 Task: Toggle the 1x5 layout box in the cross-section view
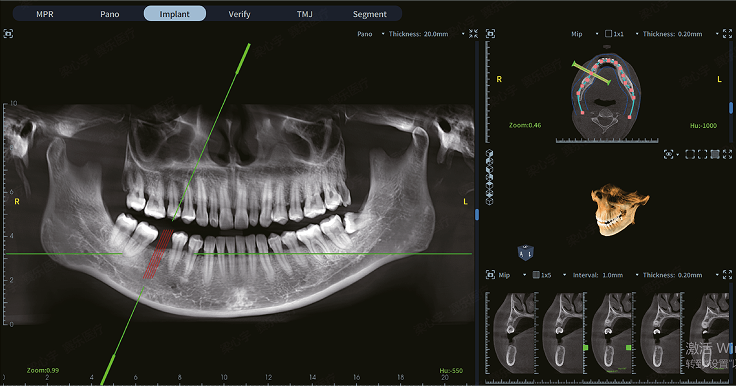click(x=536, y=275)
